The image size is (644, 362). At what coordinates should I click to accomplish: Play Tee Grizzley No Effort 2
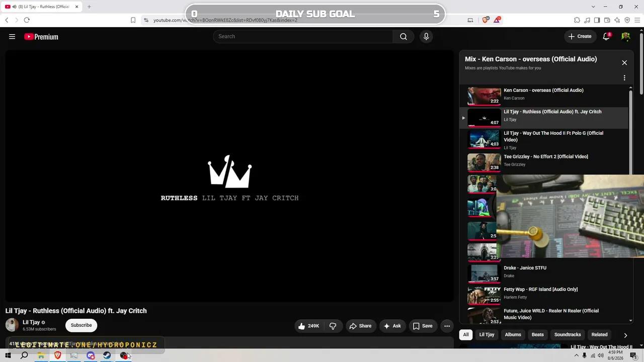coord(544,161)
